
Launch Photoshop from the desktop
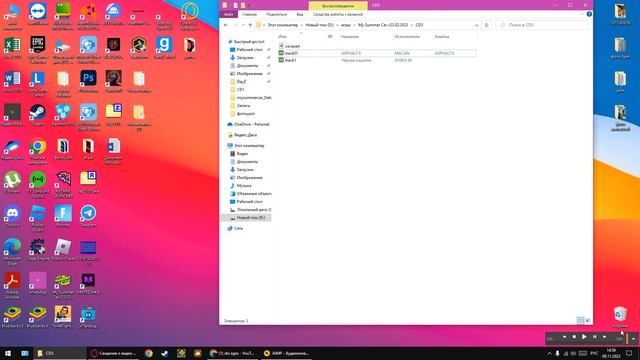point(88,82)
